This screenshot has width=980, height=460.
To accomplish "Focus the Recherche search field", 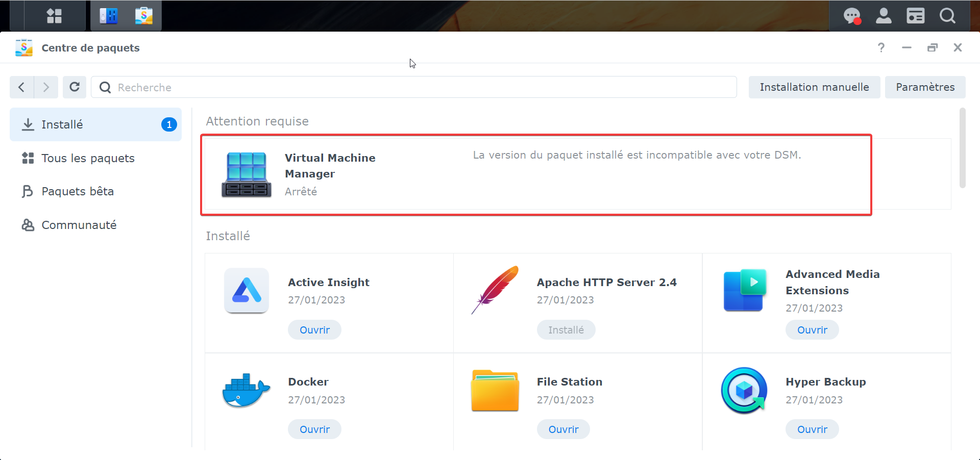I will tap(414, 87).
